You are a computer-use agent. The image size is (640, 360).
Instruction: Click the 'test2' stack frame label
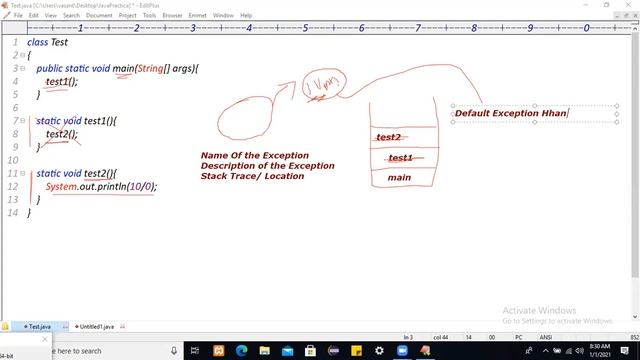click(389, 137)
